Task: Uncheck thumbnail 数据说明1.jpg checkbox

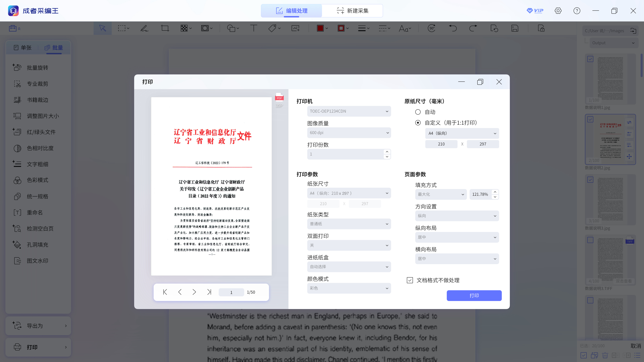Action: point(590,59)
